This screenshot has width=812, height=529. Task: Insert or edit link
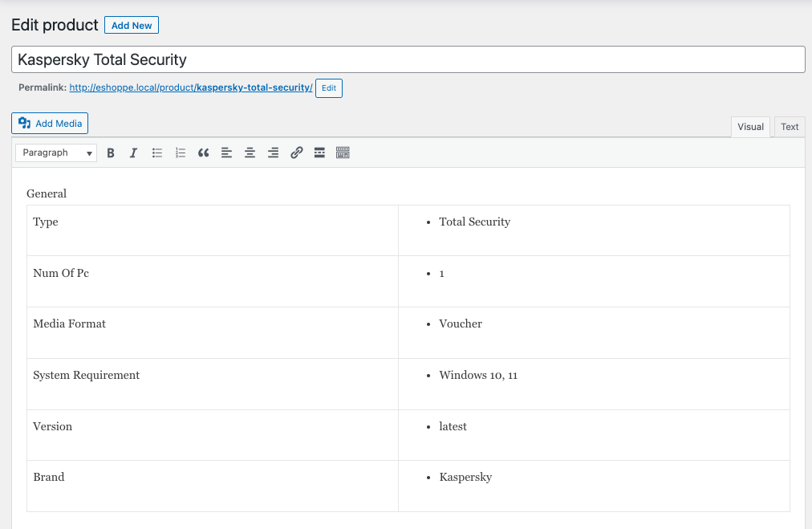pyautogui.click(x=296, y=153)
